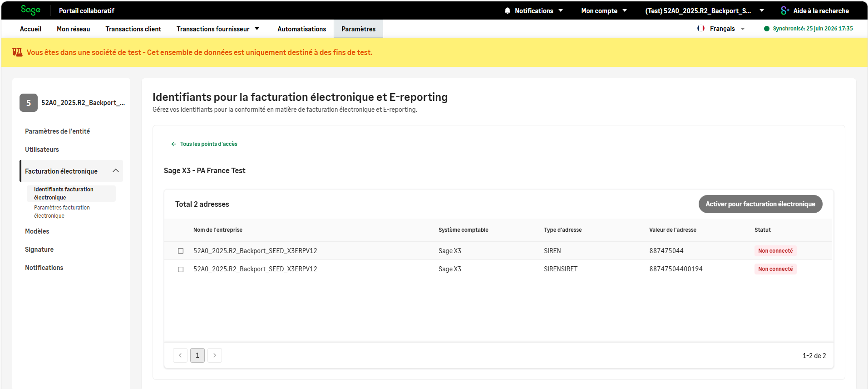Click Statut column header
The width and height of the screenshot is (868, 389).
763,230
